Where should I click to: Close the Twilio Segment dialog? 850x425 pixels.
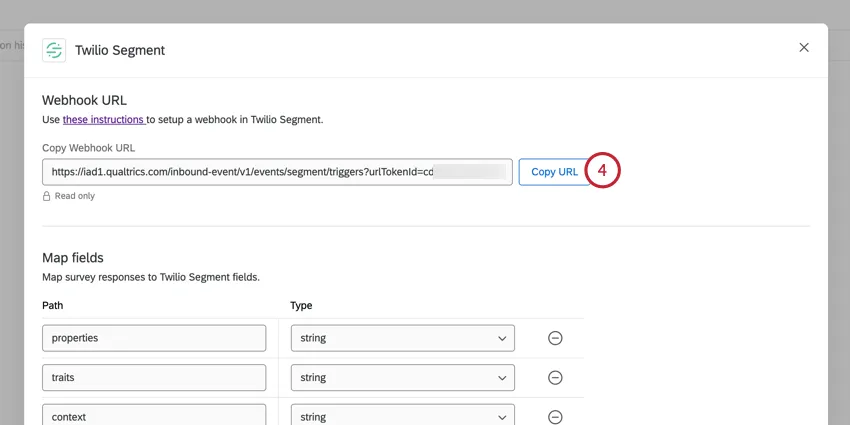click(804, 48)
